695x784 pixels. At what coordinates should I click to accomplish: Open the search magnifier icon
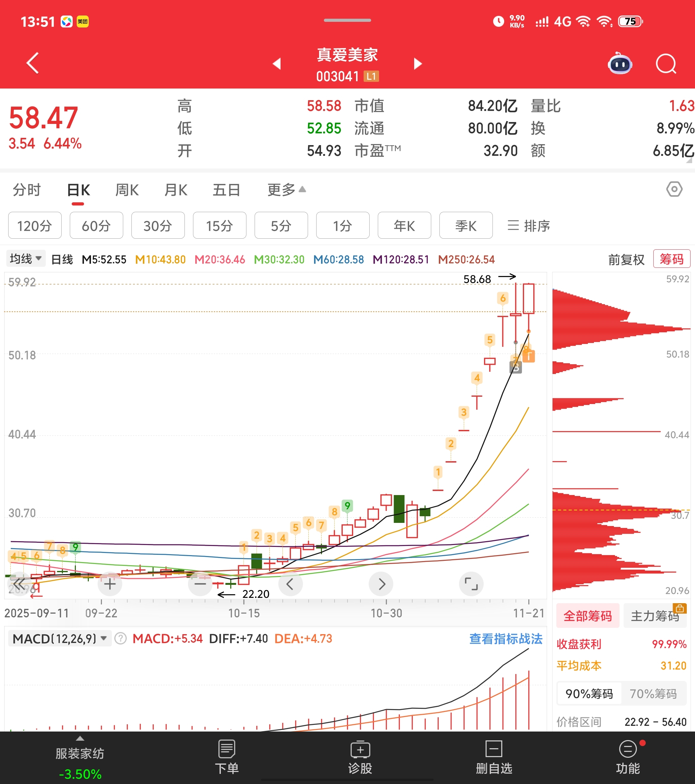(666, 64)
